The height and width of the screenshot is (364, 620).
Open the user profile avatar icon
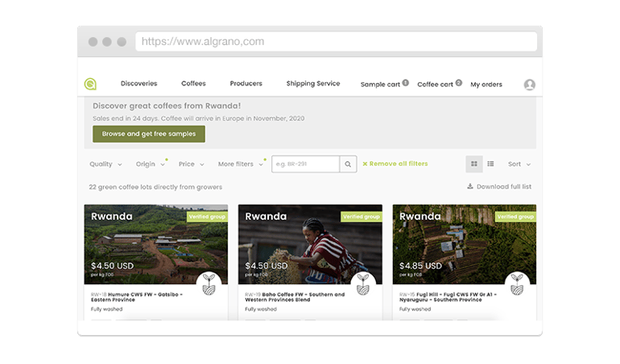pos(530,85)
